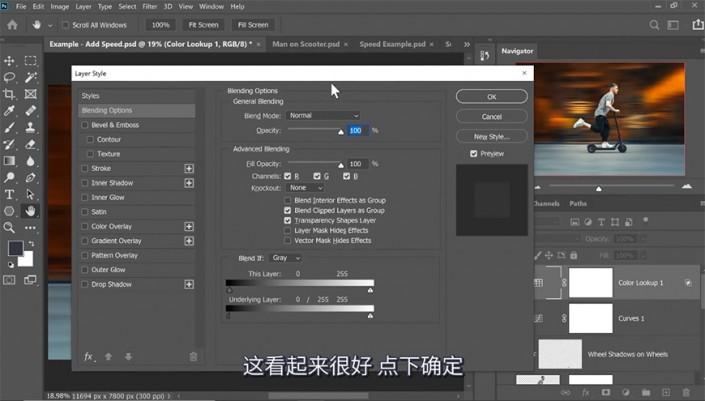Toggle Blend Clipped Layers as Group
Image resolution: width=705 pixels, height=401 pixels.
(x=288, y=210)
